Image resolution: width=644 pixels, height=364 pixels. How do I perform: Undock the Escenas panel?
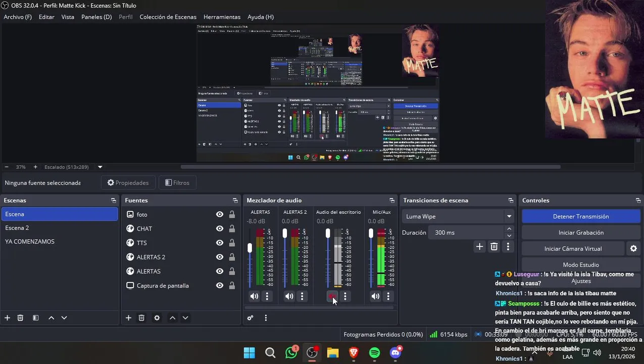114,201
